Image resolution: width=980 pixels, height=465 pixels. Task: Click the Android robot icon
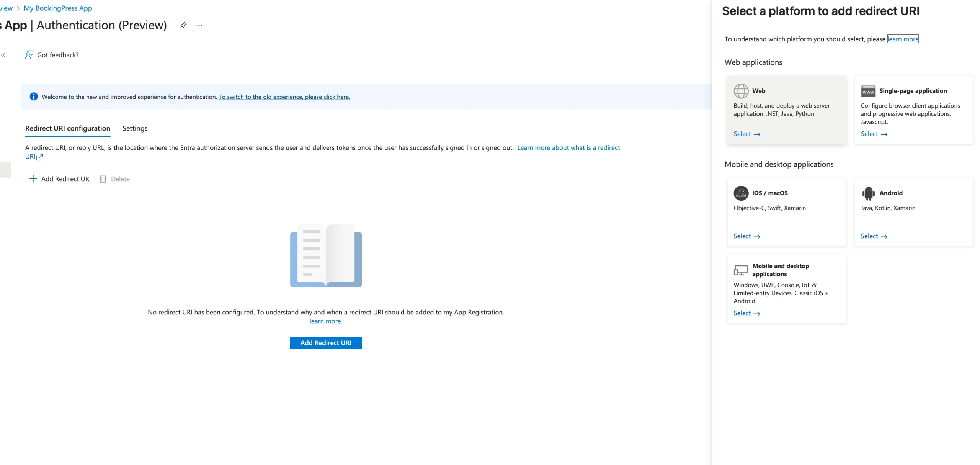click(x=868, y=193)
